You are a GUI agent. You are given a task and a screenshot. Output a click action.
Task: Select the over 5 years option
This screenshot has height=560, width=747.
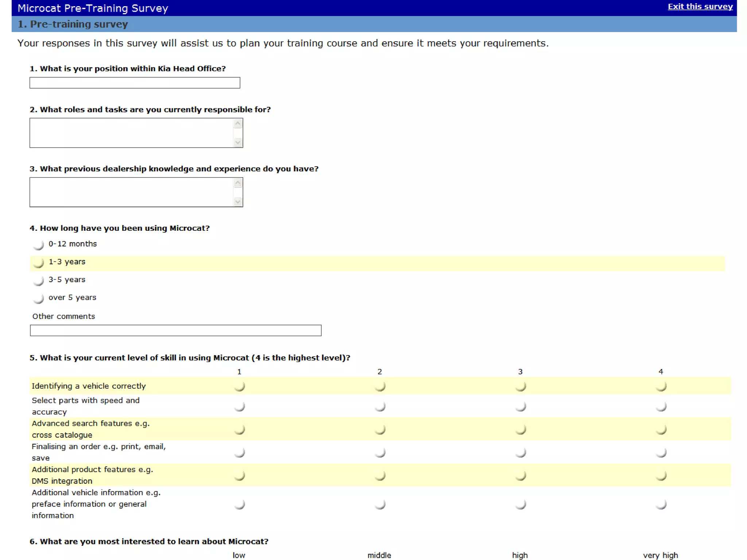point(38,298)
